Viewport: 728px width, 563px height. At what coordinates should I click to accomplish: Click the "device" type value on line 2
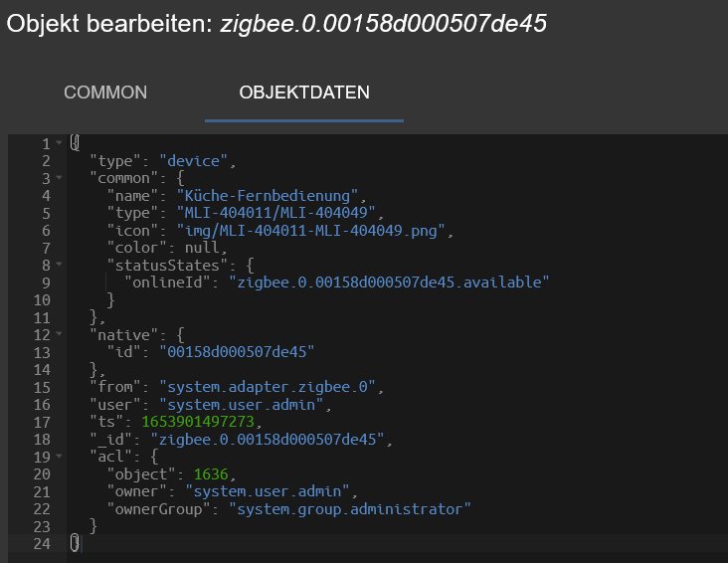[194, 161]
